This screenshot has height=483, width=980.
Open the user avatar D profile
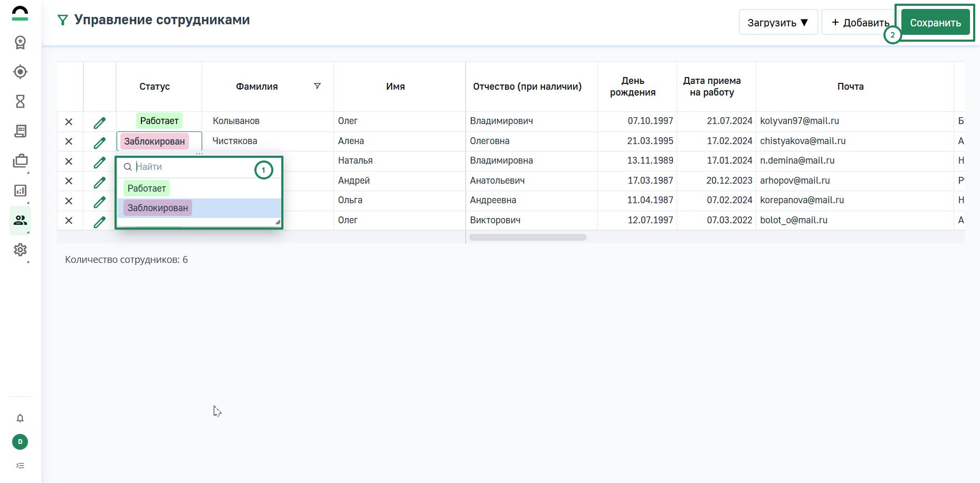pyautogui.click(x=20, y=442)
